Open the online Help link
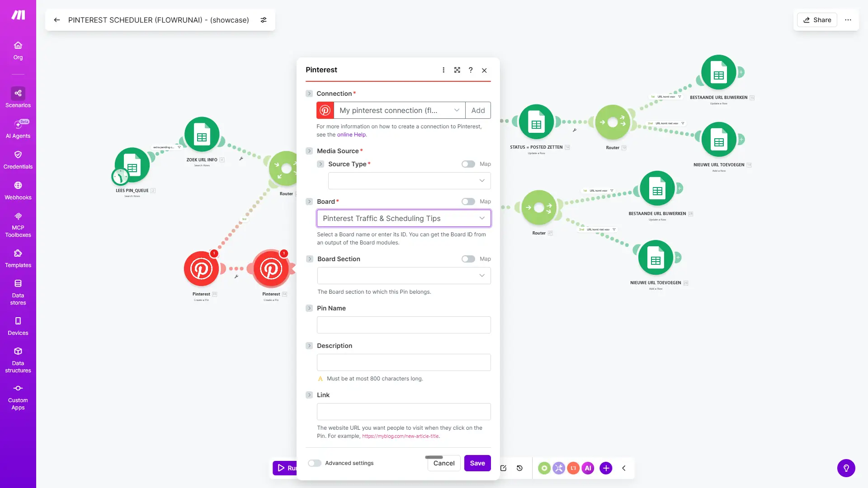The height and width of the screenshot is (488, 868). click(x=351, y=135)
